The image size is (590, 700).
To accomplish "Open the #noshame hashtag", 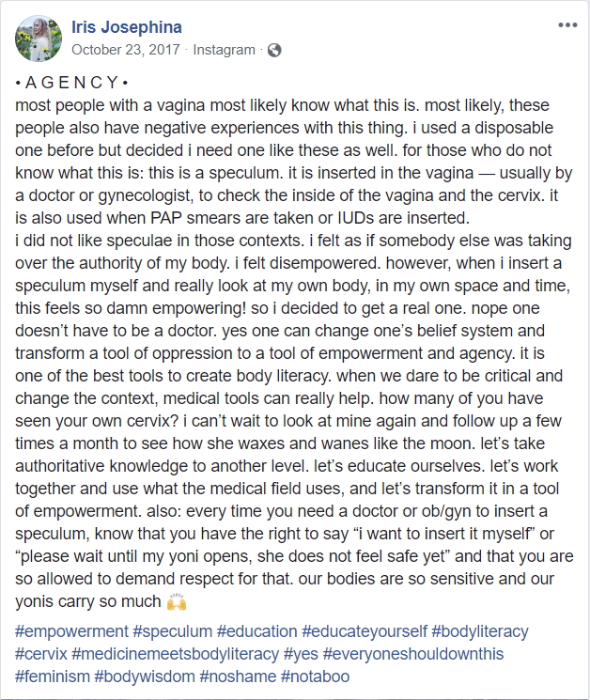I will [238, 677].
